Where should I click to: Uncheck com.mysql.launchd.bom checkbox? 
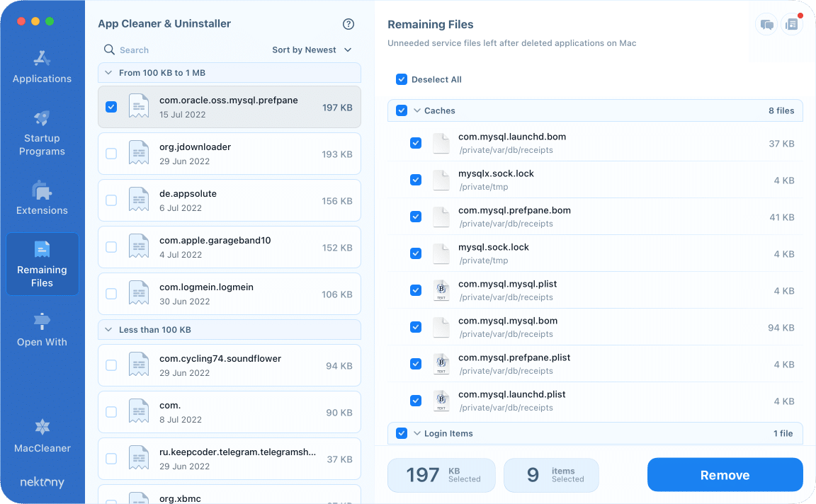click(x=415, y=143)
